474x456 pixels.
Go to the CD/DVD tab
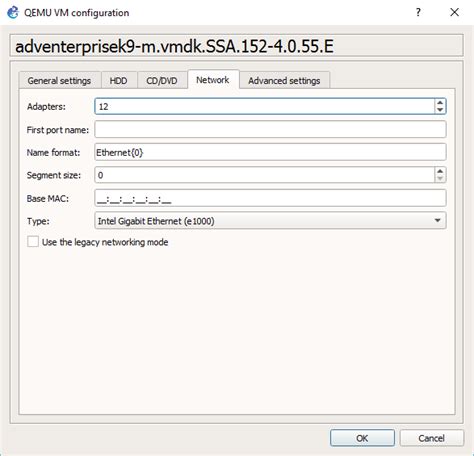tap(162, 81)
